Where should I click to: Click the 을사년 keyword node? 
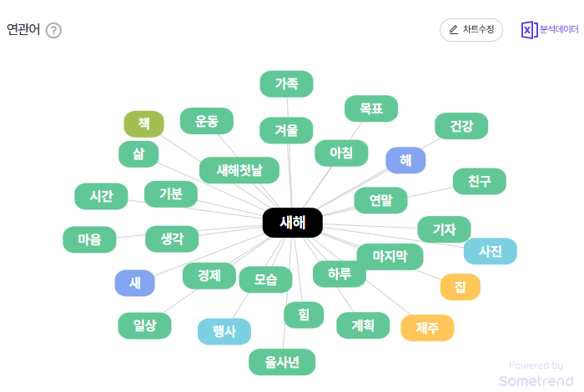coord(282,362)
